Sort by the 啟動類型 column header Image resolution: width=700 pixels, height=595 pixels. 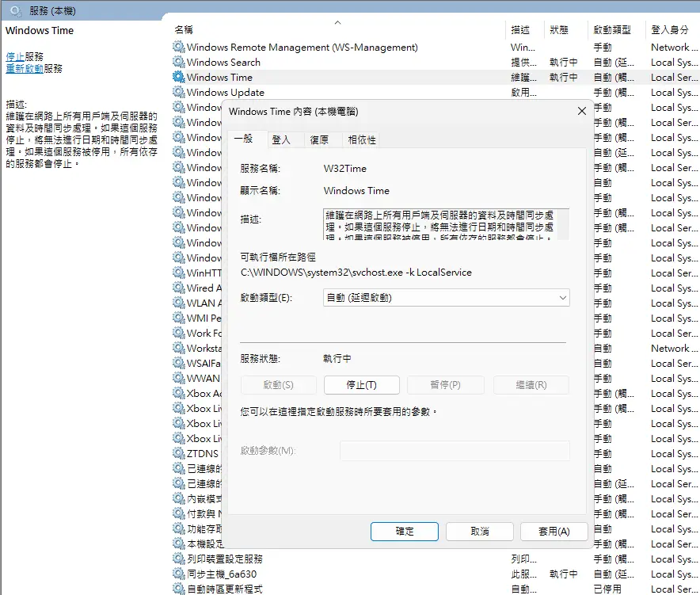[611, 30]
